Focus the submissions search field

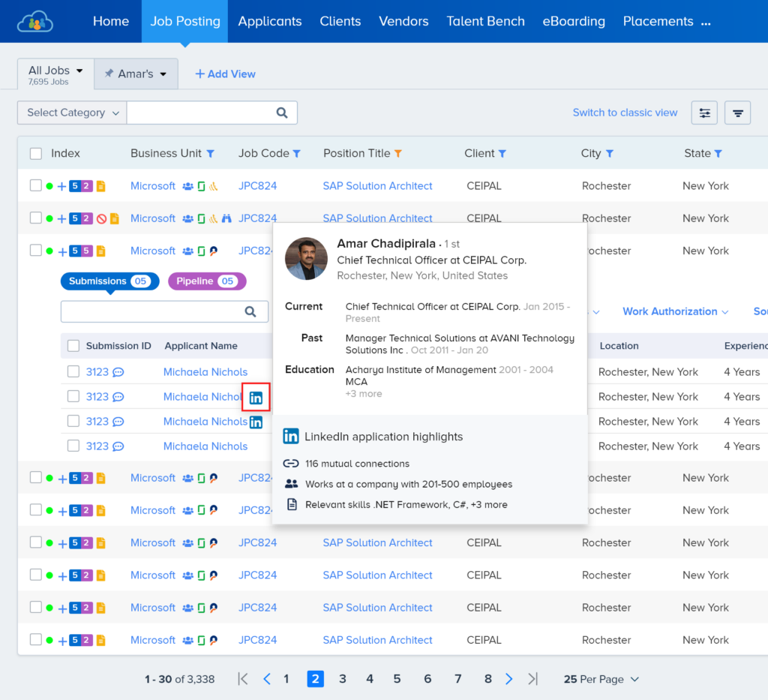[x=164, y=311]
